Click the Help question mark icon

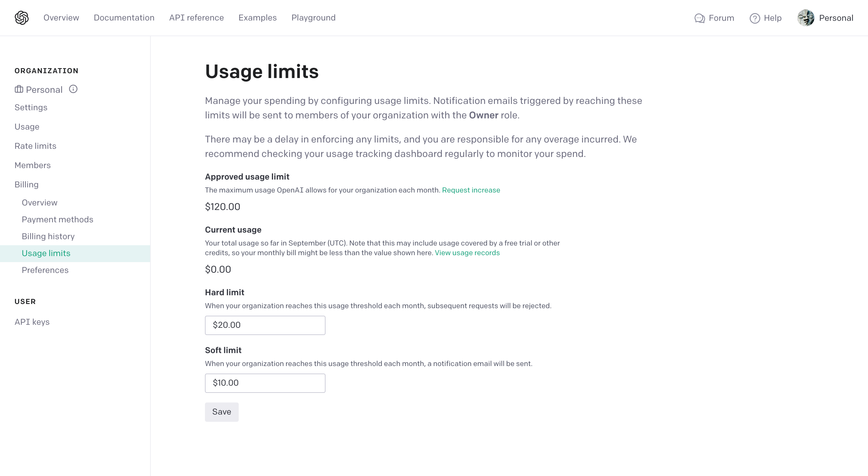[x=754, y=18]
